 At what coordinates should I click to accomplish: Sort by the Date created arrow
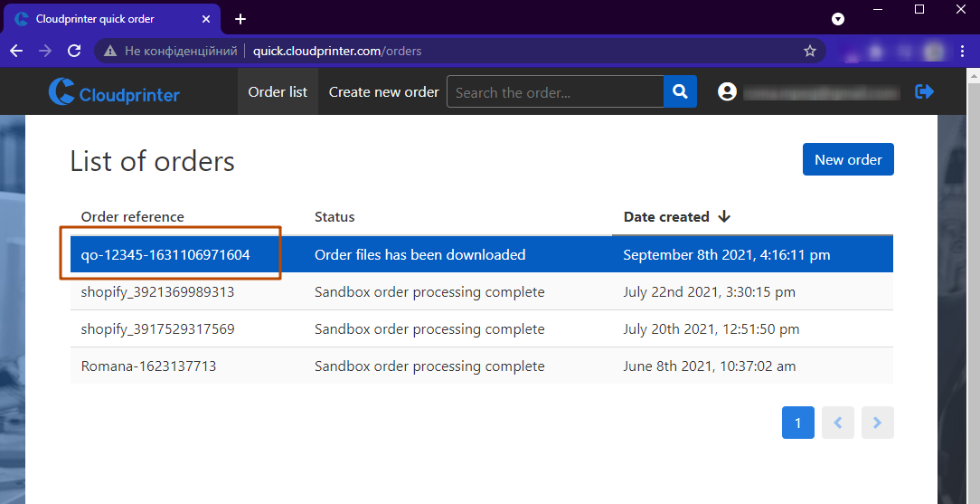pos(724,216)
